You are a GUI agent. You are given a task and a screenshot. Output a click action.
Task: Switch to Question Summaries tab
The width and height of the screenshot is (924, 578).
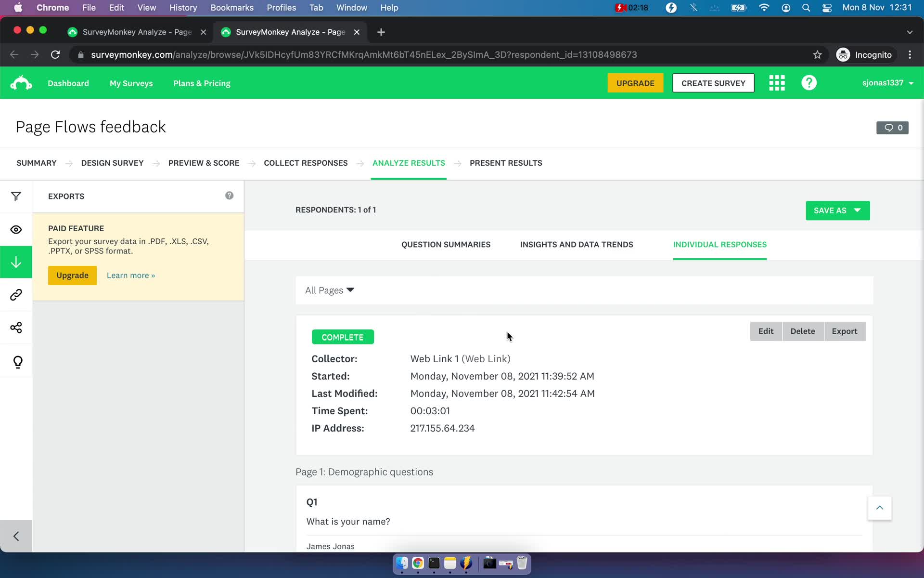[446, 244]
